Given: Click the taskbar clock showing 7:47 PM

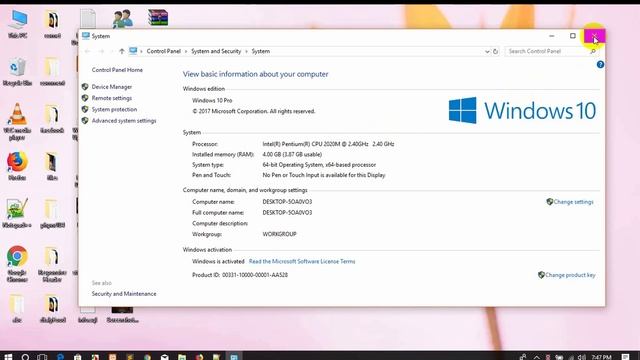Looking at the screenshot, I should click(601, 357).
